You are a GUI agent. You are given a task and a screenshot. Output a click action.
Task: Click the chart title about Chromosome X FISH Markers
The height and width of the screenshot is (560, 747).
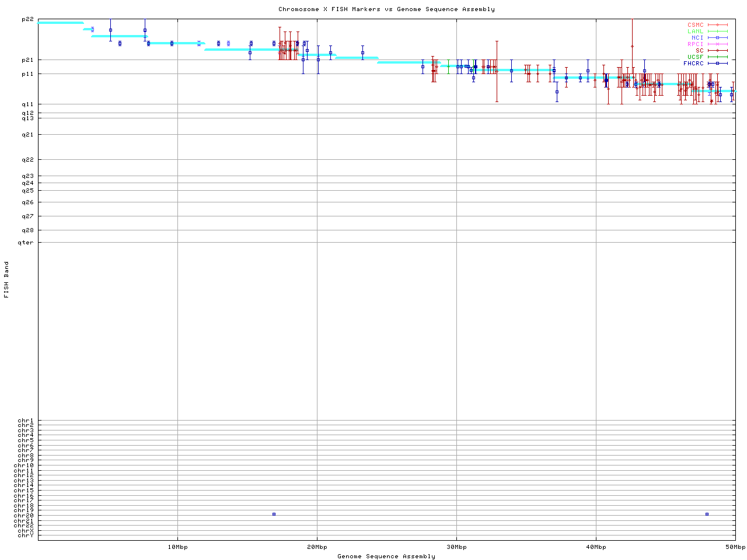(386, 9)
